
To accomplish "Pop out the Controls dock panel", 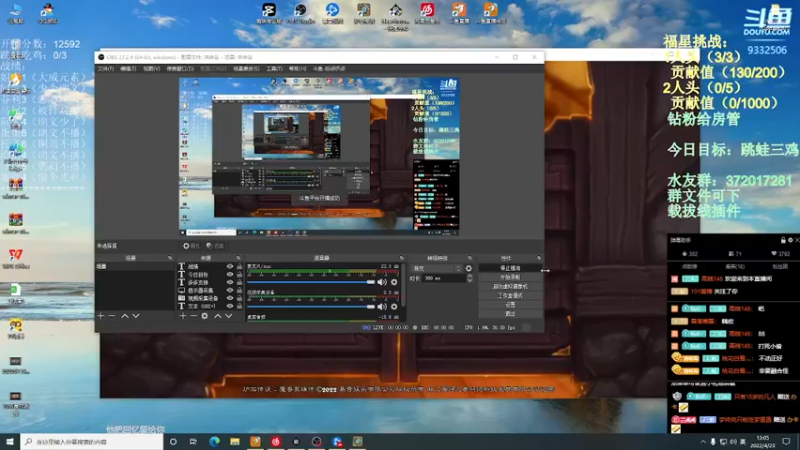I will coord(539,258).
